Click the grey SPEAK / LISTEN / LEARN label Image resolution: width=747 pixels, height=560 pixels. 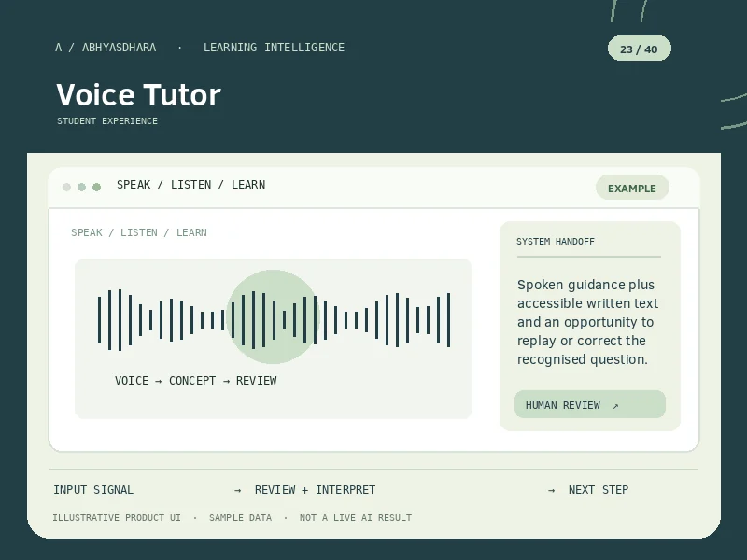point(139,232)
